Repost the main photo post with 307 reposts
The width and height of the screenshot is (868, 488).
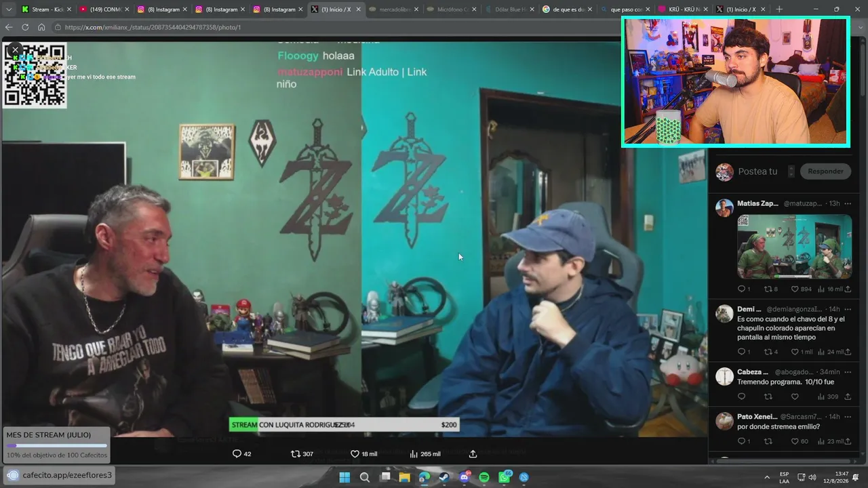302,453
